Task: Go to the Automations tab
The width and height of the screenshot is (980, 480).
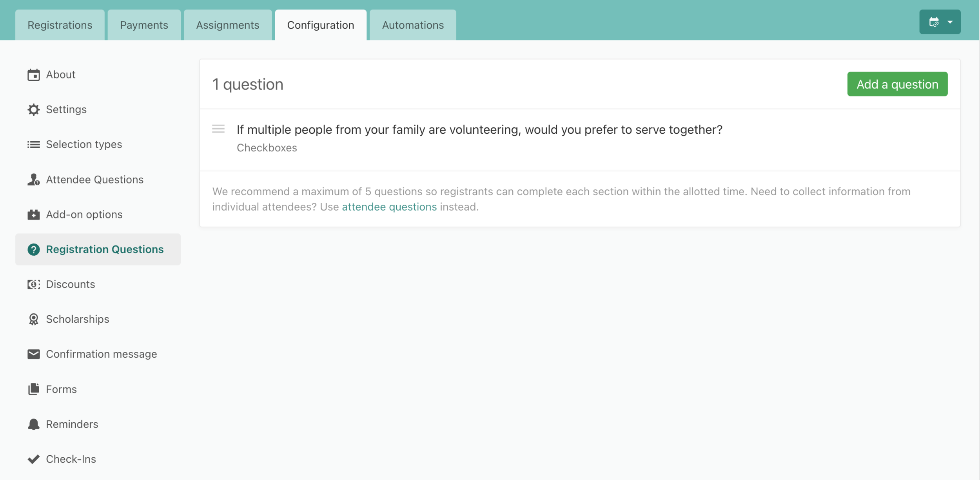Action: click(413, 25)
